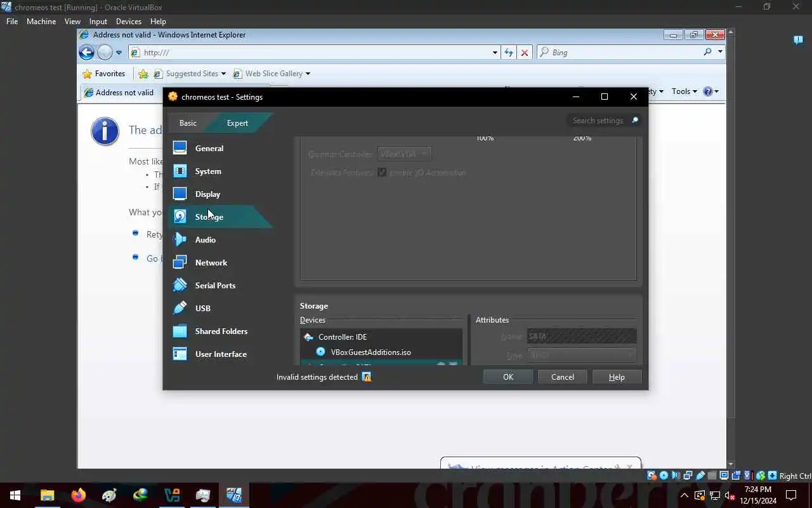Open File Explorer from the Windows taskbar

48,495
